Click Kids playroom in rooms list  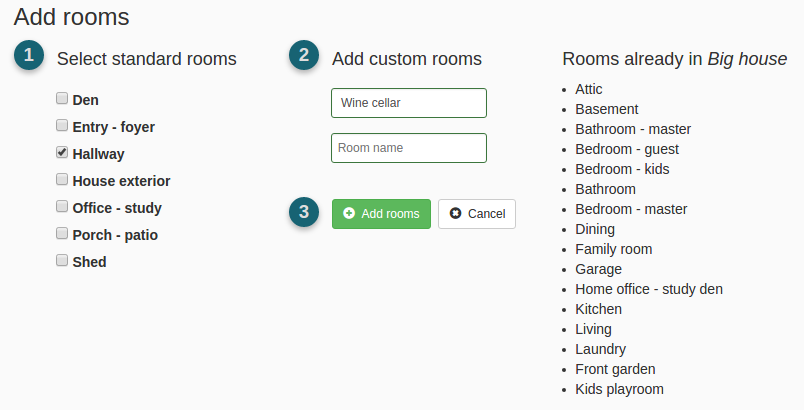coord(619,389)
